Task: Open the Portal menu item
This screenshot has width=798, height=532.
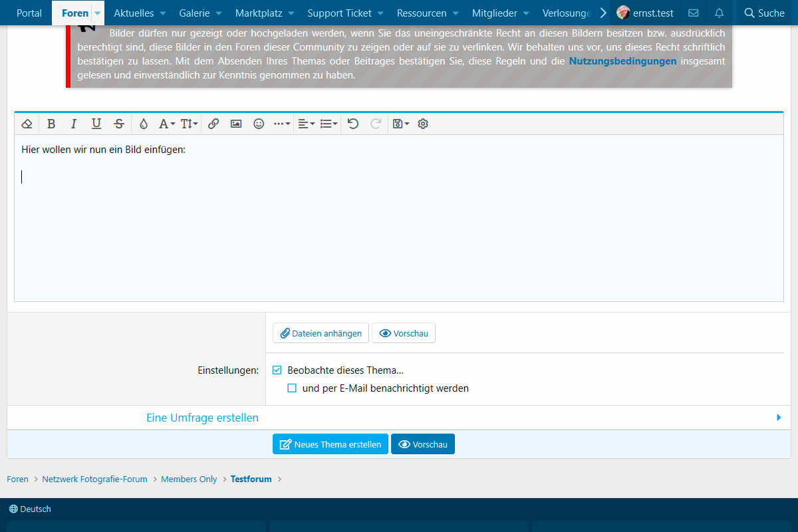Action: [x=29, y=13]
